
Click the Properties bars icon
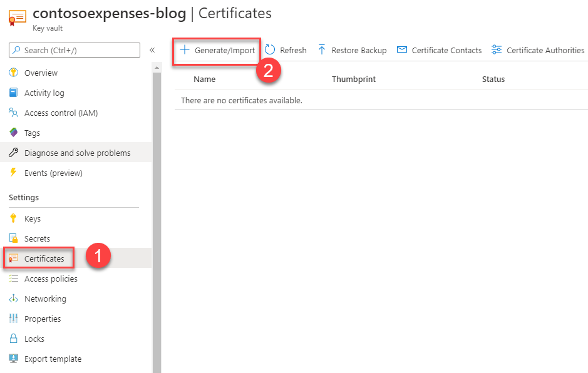(x=14, y=319)
